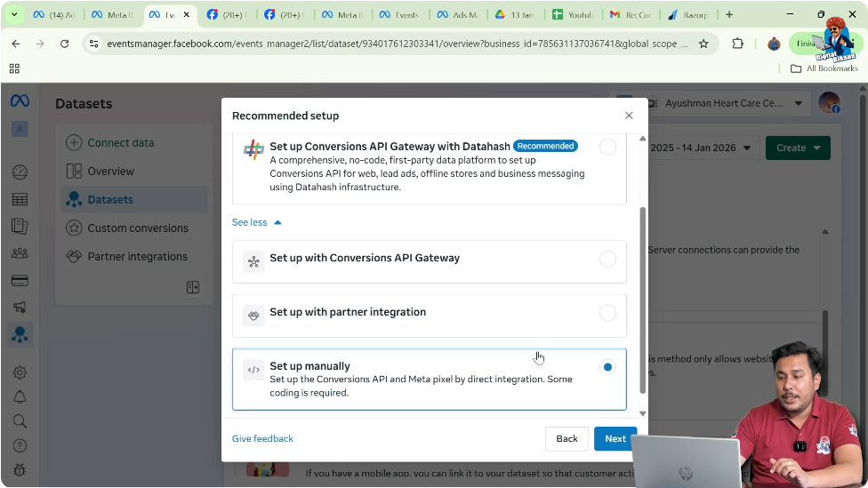Open the help question mark icon

coord(20,446)
